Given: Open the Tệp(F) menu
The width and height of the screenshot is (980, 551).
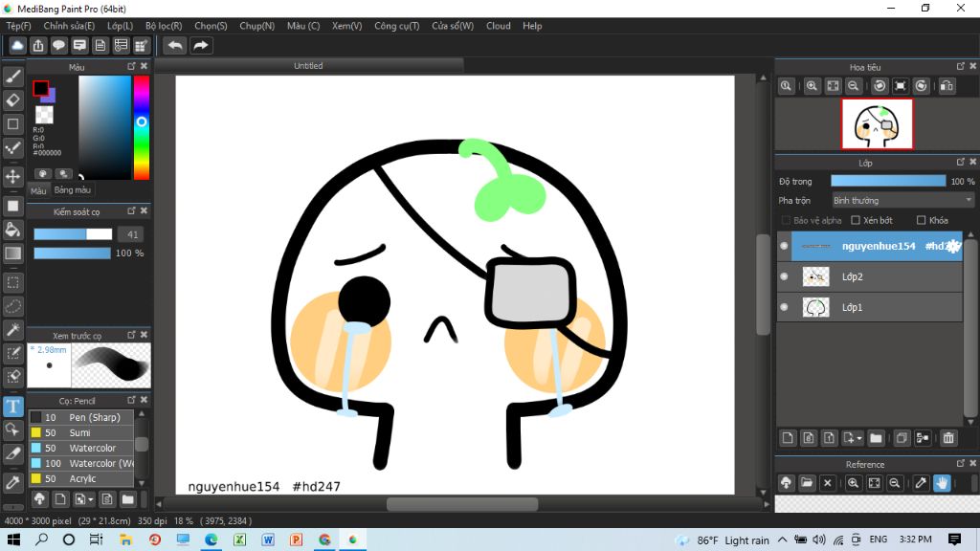Looking at the screenshot, I should pos(18,26).
